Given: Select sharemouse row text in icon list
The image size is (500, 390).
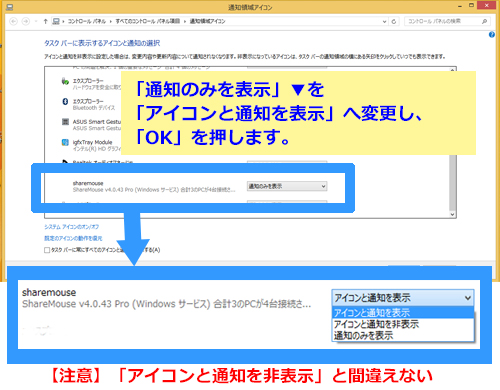Looking at the screenshot, I should coord(154,187).
